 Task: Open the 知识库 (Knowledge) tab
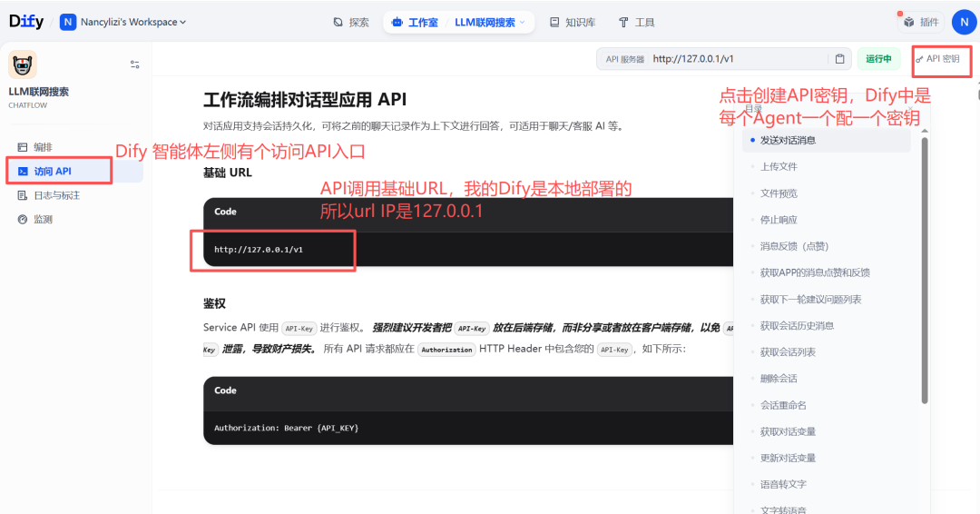[573, 23]
